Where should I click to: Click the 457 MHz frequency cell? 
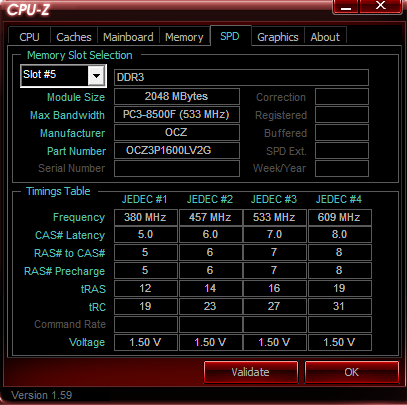point(211,217)
